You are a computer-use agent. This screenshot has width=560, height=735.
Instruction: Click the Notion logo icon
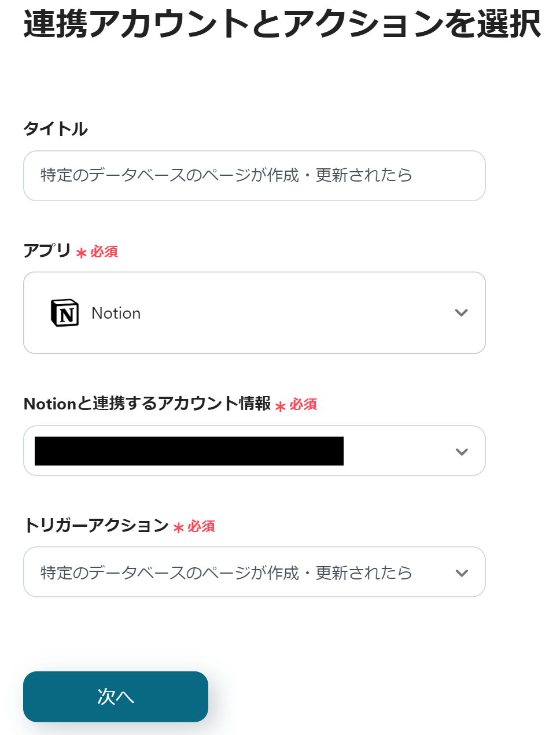point(65,313)
